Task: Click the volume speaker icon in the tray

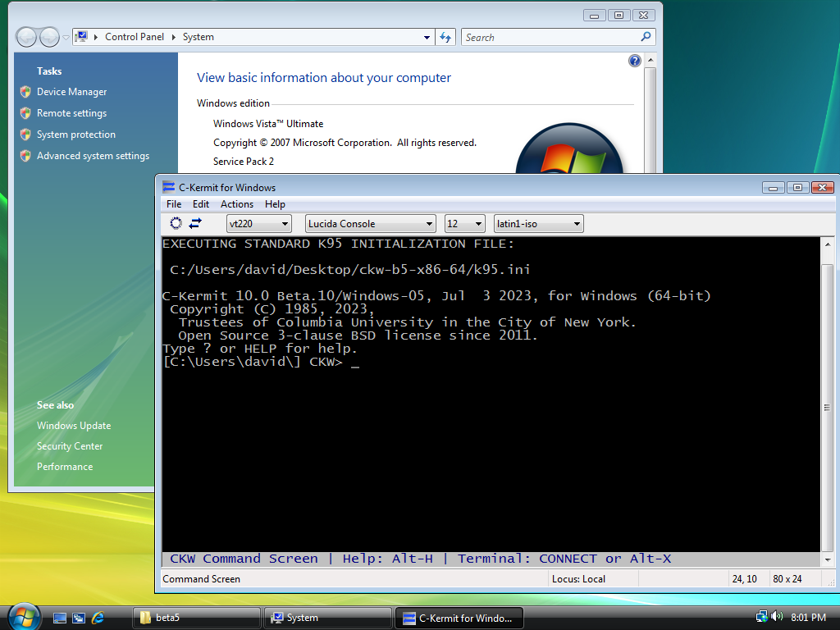Action: click(776, 617)
